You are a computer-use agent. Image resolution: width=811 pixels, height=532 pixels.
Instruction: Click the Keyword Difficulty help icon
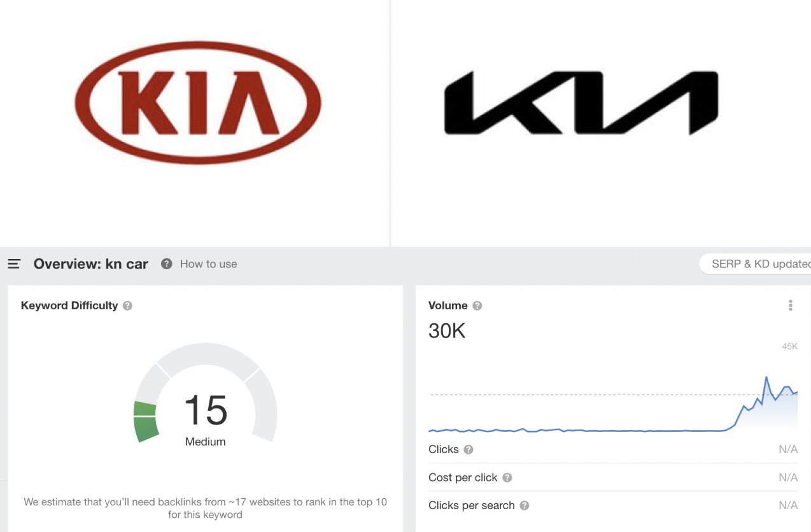(x=127, y=306)
